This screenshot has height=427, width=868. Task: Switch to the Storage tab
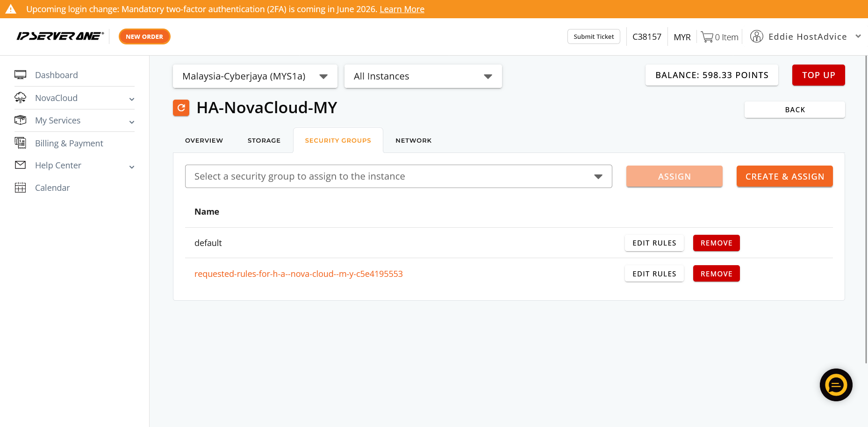264,140
